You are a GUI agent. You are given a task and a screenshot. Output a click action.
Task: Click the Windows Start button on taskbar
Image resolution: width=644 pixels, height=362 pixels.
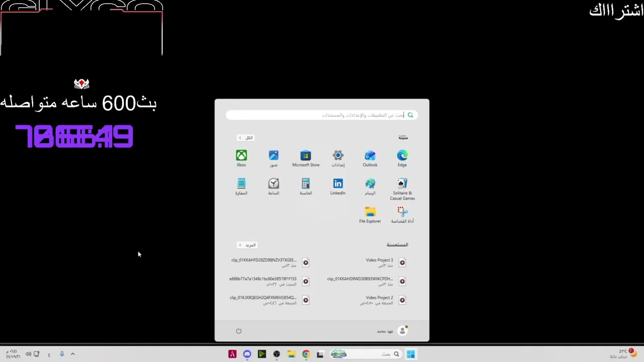point(411,354)
